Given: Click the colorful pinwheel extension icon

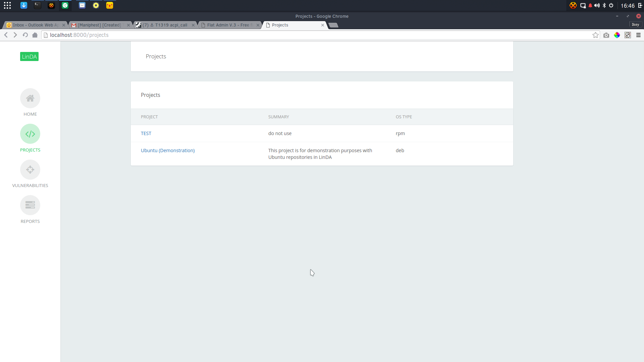Looking at the screenshot, I should tap(617, 35).
